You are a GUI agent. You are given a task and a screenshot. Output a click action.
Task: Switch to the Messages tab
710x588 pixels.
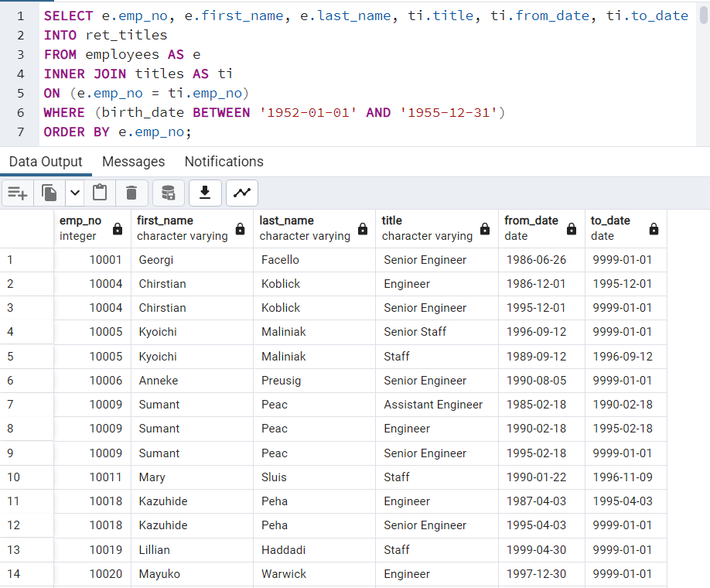[x=133, y=162]
